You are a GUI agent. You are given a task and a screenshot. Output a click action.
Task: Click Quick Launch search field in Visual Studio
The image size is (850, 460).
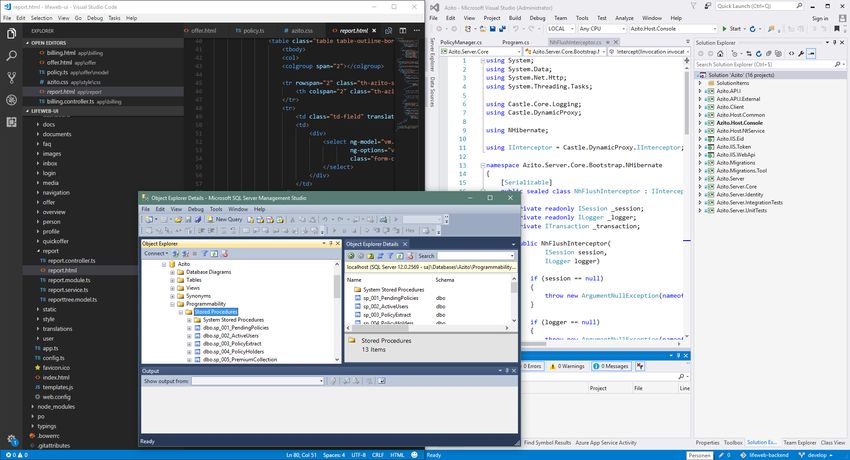(x=759, y=6)
